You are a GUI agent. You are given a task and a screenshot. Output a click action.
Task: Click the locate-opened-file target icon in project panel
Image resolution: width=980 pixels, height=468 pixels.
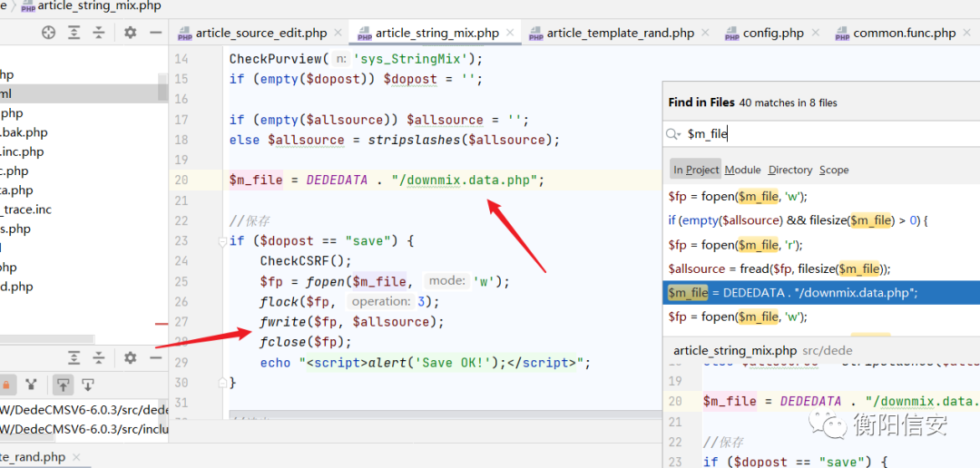(x=49, y=33)
